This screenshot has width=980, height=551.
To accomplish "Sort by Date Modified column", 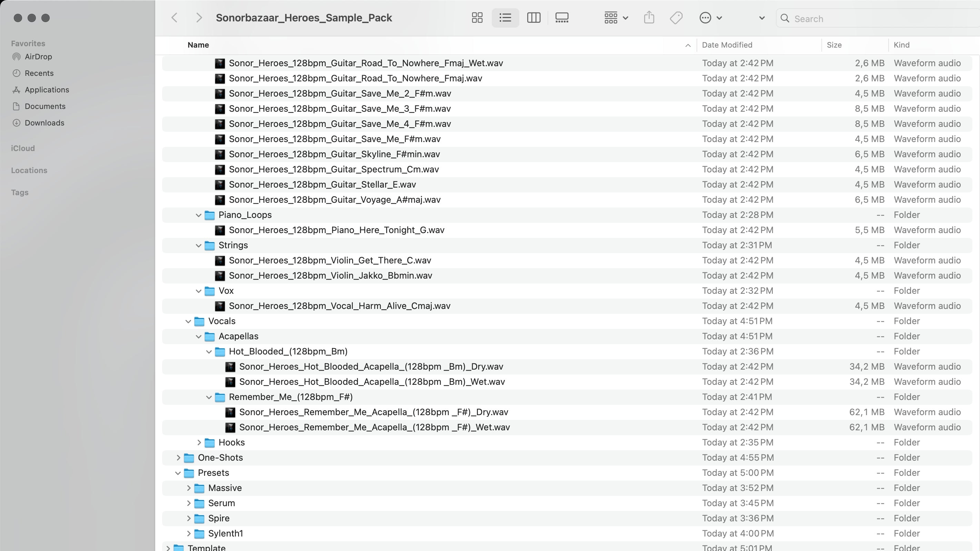I will [x=727, y=45].
